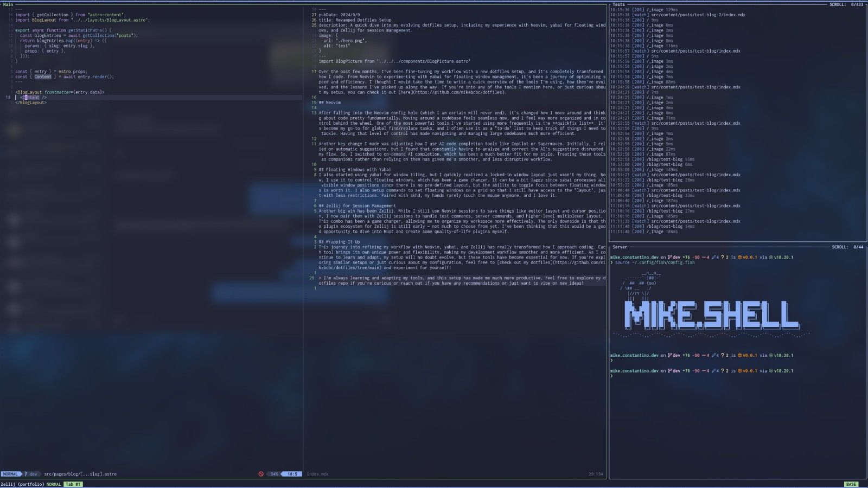Click the git branch icon in the topmost shell prompt
The image size is (868, 488).
[x=670, y=258]
